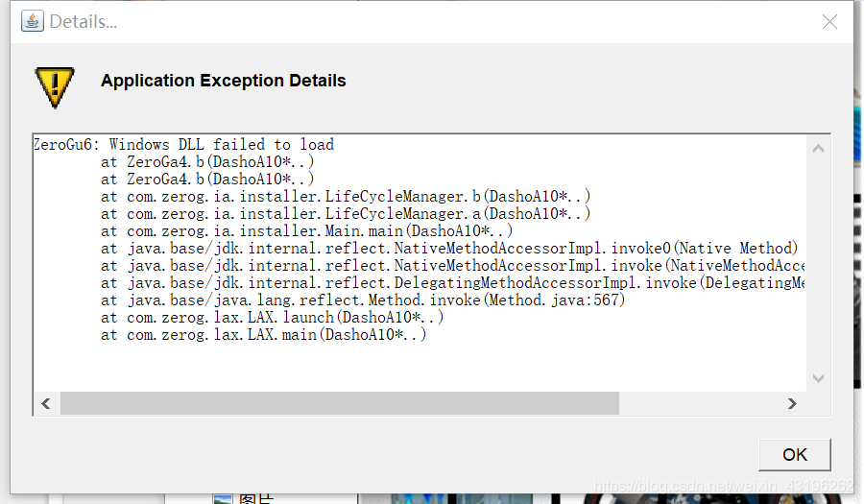Screen dimensions: 864x504
Task: Select the com.zerog.lax.LAX.main stack line
Action: click(x=263, y=335)
